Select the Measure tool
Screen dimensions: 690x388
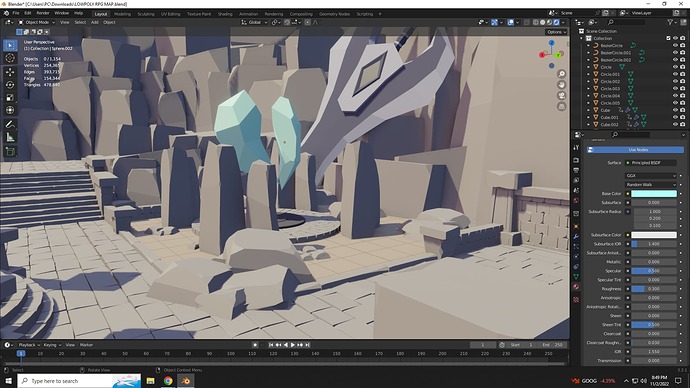coord(10,138)
